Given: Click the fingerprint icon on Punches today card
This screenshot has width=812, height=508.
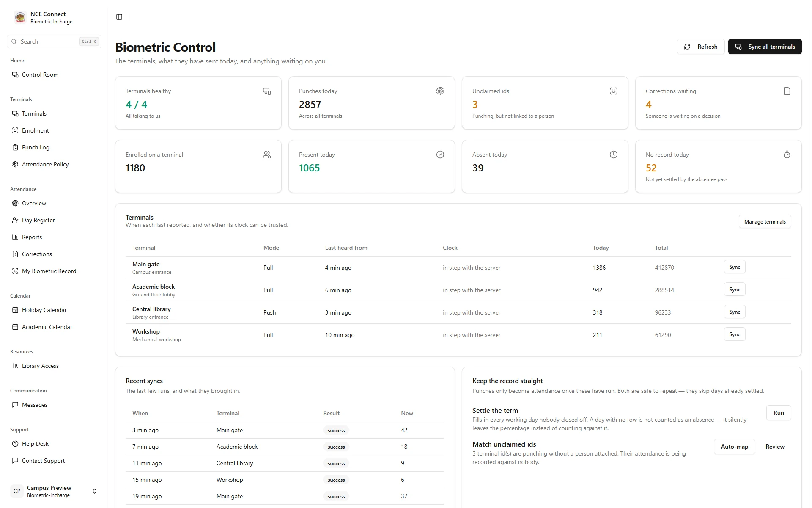Looking at the screenshot, I should click(x=440, y=91).
